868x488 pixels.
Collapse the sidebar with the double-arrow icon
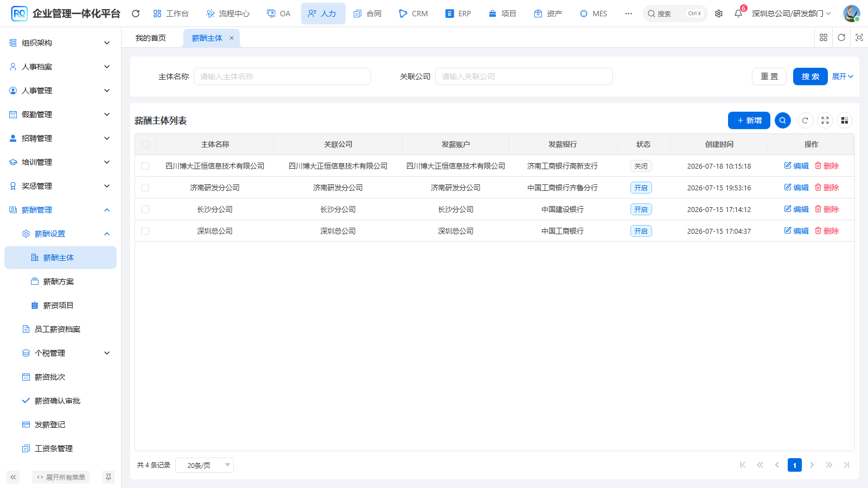pos(13,477)
